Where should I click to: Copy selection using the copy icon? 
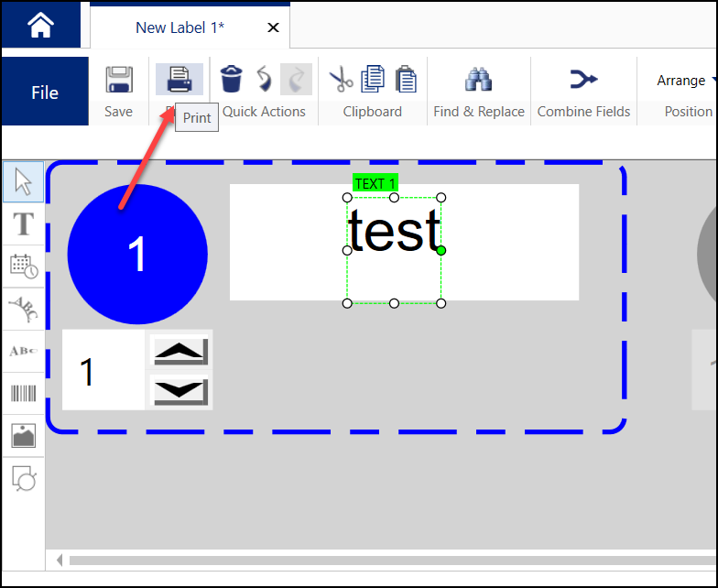[x=373, y=80]
